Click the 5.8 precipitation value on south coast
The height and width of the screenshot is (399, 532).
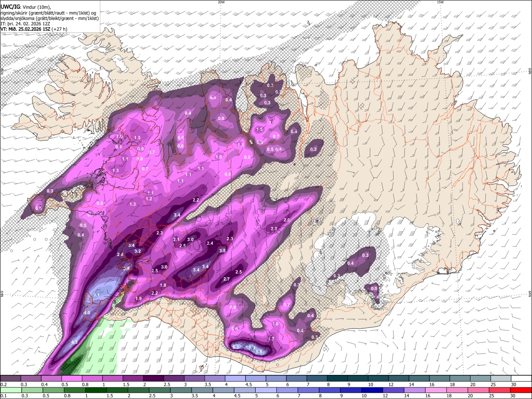[259, 352]
